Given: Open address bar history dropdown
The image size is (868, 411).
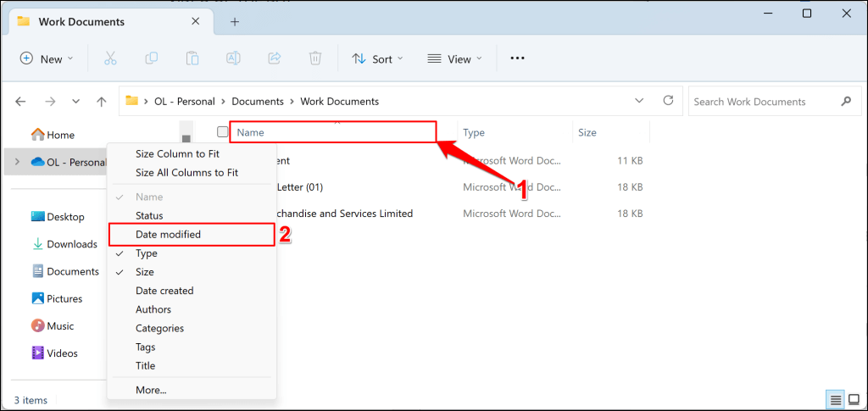Looking at the screenshot, I should pyautogui.click(x=639, y=101).
